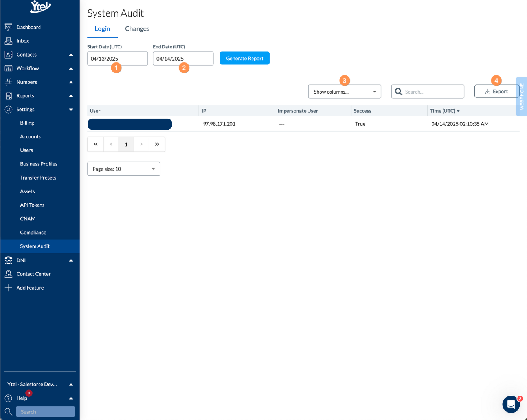
Task: Open Accounts under Settings
Action: 31,137
